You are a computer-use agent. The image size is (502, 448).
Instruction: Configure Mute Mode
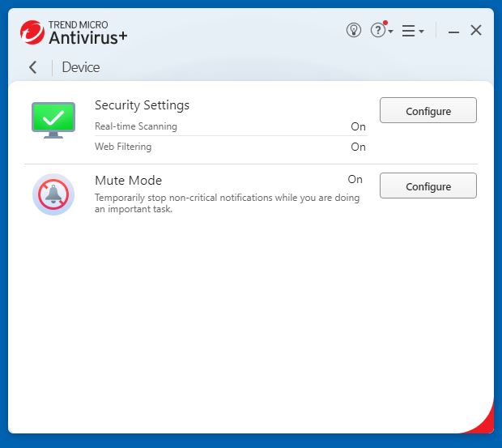click(428, 186)
